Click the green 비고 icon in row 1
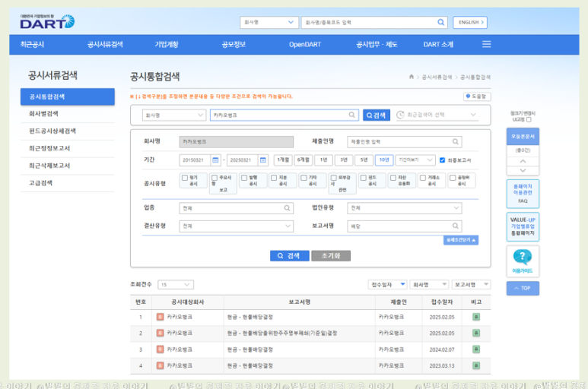588x389 pixels. (476, 317)
